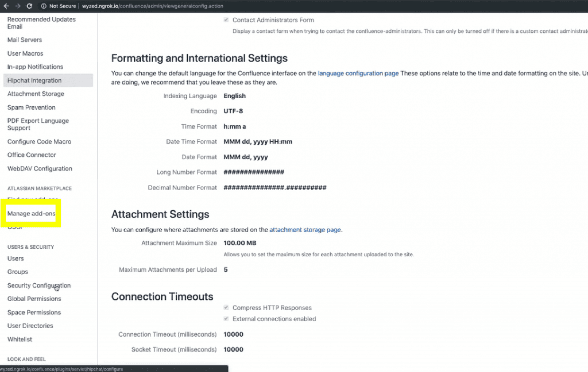Open Users under Users & Security
Screen dimensions: 588x372
click(16, 259)
